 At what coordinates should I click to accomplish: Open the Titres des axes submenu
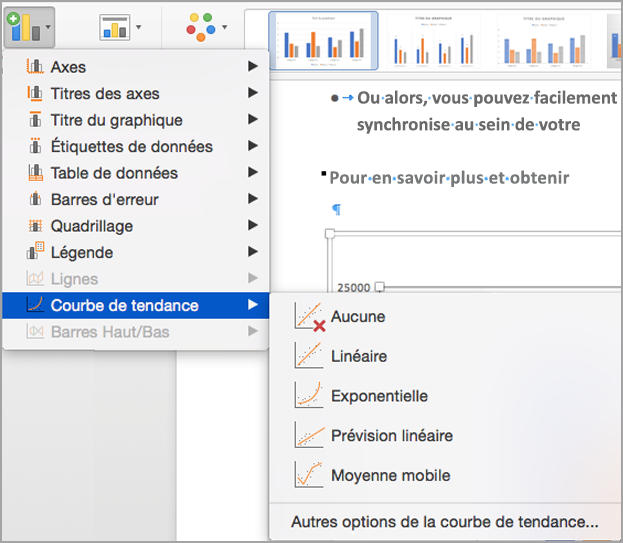tap(135, 93)
